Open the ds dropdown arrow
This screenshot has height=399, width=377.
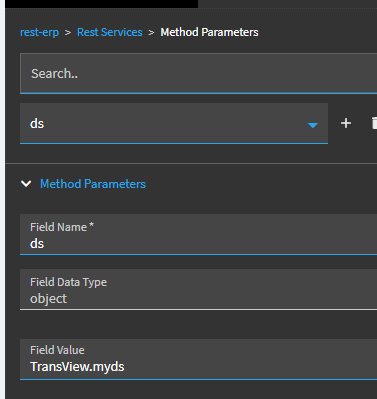pos(313,125)
